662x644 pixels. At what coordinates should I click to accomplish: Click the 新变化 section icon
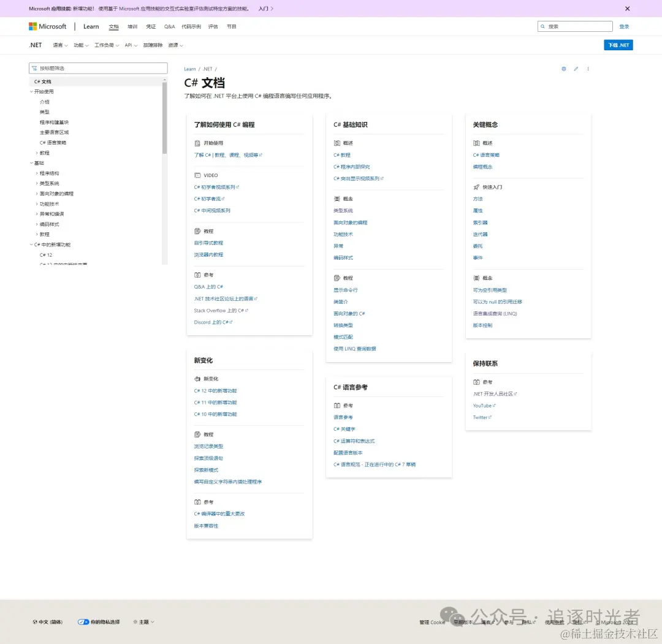197,379
